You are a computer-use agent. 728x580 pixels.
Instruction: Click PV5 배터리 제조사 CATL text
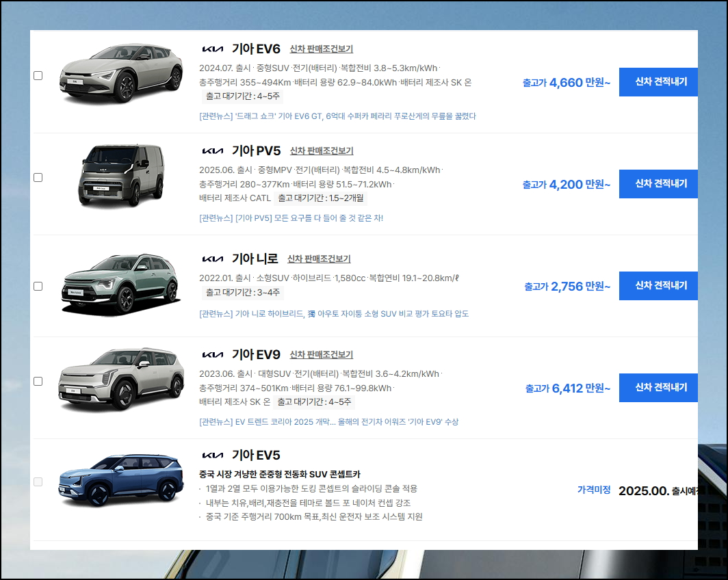pyautogui.click(x=235, y=198)
